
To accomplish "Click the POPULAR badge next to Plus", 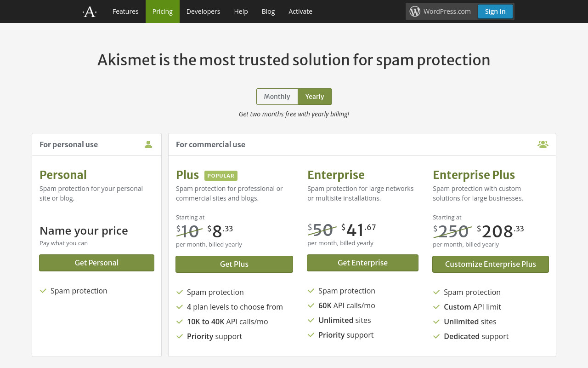I will click(221, 176).
